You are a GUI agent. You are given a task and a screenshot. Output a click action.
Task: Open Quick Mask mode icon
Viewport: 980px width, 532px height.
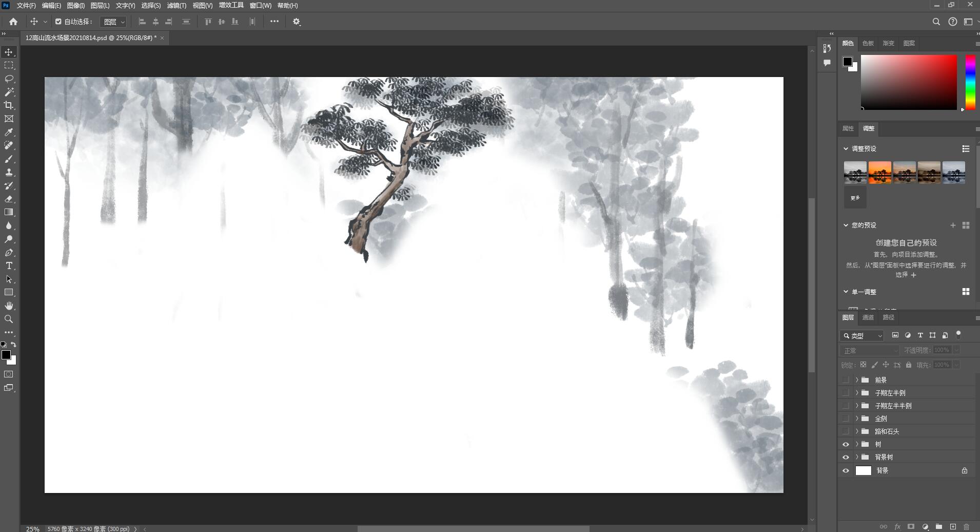9,374
